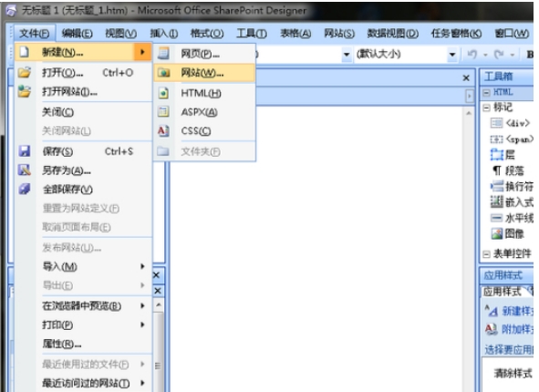Click the Save floppy disk icon
The height and width of the screenshot is (392, 539).
click(x=25, y=151)
